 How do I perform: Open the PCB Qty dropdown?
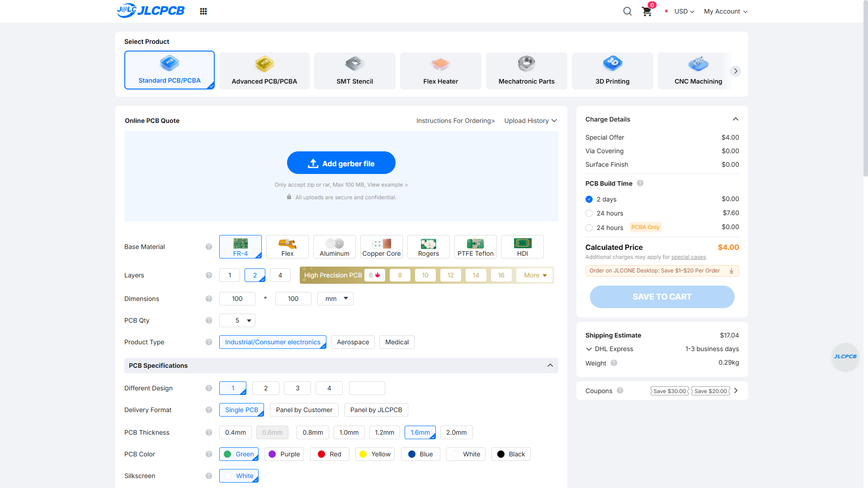[237, 320]
